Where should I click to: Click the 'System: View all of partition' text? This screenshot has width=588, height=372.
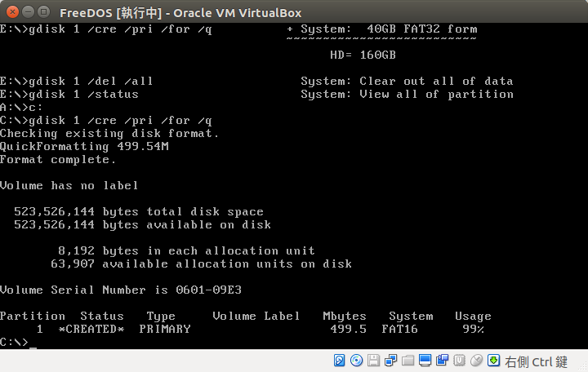tap(407, 95)
